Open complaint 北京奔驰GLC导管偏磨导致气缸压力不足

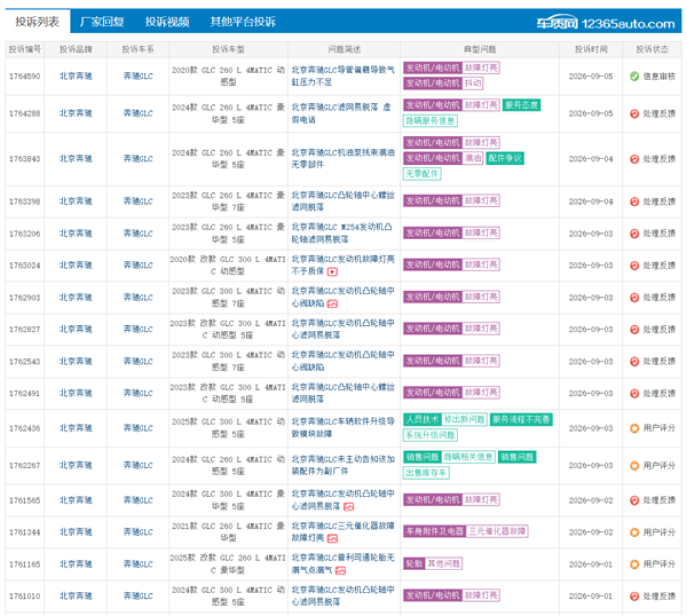(x=343, y=76)
